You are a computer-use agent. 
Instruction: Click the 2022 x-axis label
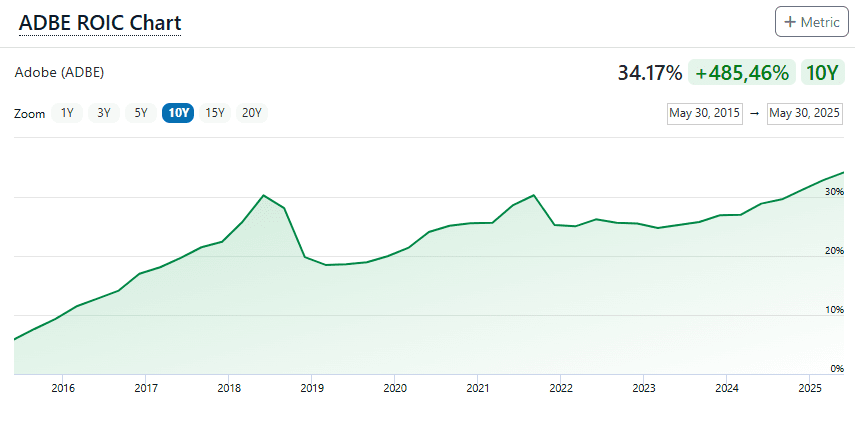(x=561, y=388)
